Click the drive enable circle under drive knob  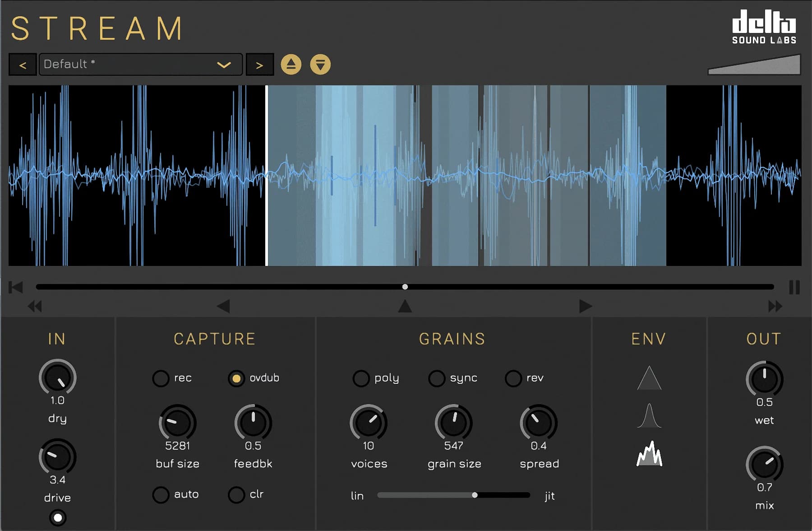coord(57,518)
